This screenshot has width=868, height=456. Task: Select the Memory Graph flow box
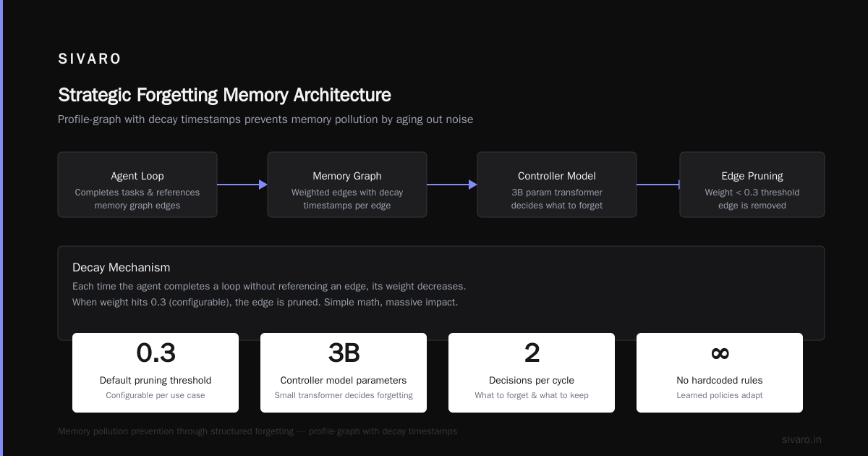pos(347,185)
